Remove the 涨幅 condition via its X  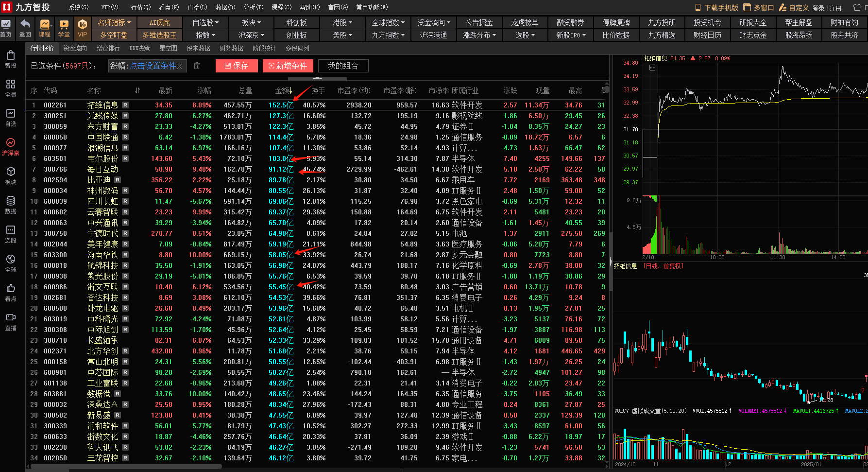(179, 67)
